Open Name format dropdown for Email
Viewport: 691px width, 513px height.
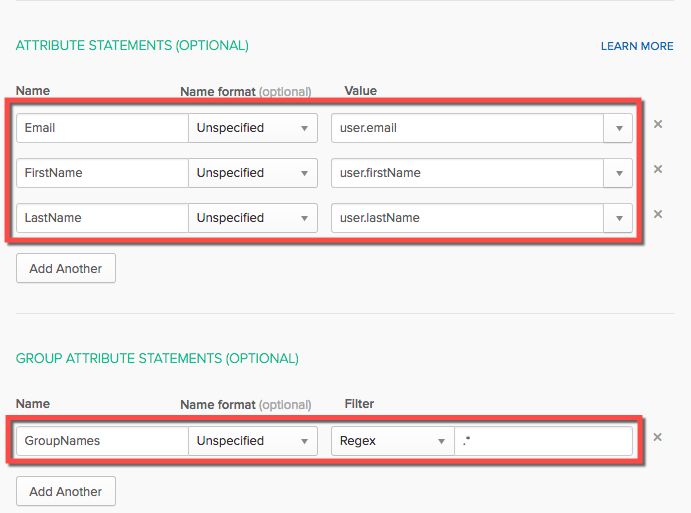253,128
